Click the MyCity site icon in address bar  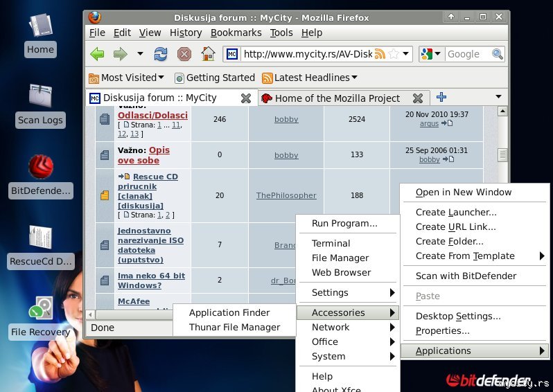tap(231, 54)
